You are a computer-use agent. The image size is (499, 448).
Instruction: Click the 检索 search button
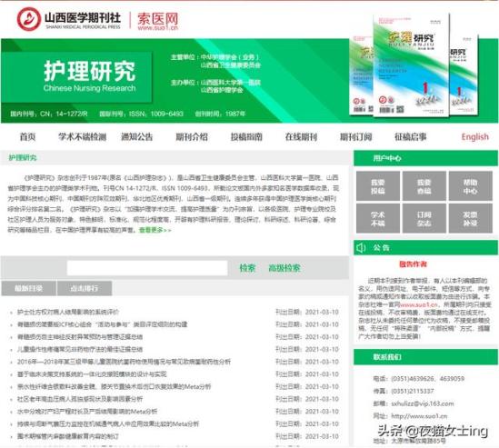(x=247, y=268)
